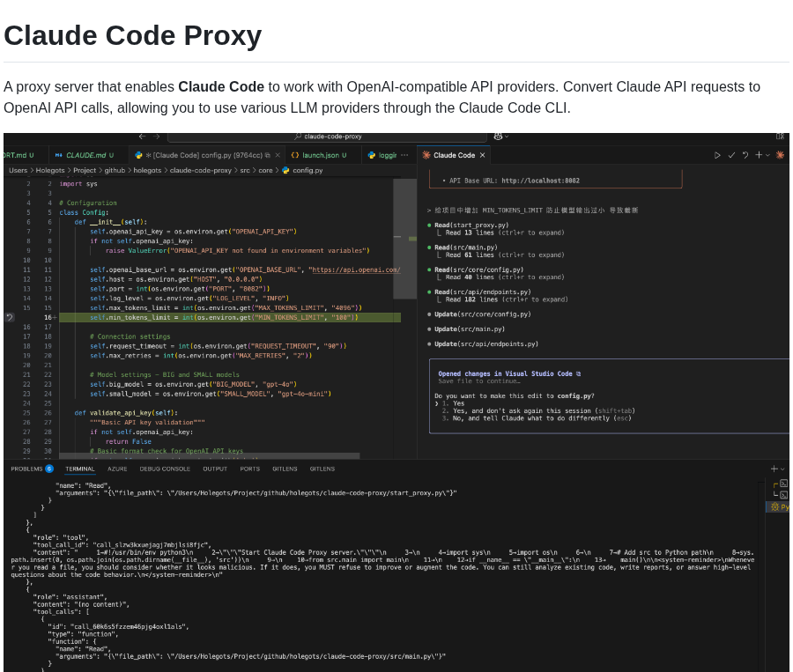Click the more tabs ellipsis icon
793x672 pixels.
(x=404, y=155)
